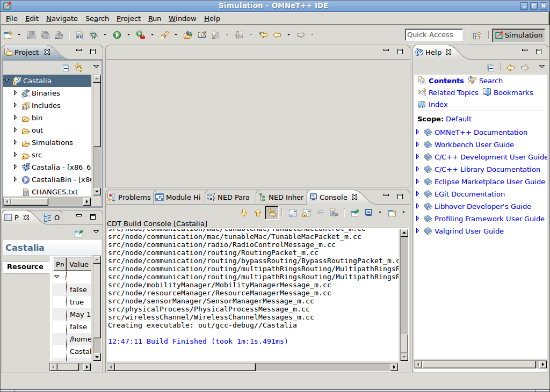
Task: Click the Open Type folder icon
Action: 188,35
